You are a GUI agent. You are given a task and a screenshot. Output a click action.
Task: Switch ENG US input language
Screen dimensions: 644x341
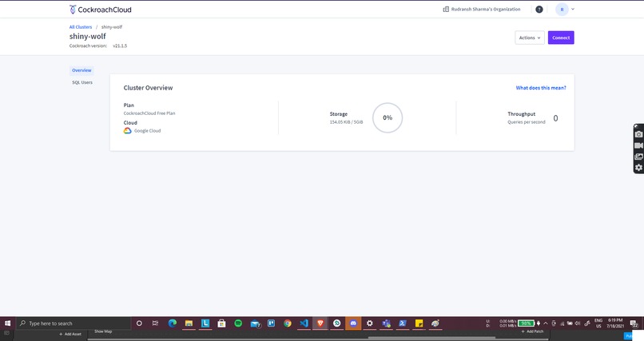tap(598, 323)
